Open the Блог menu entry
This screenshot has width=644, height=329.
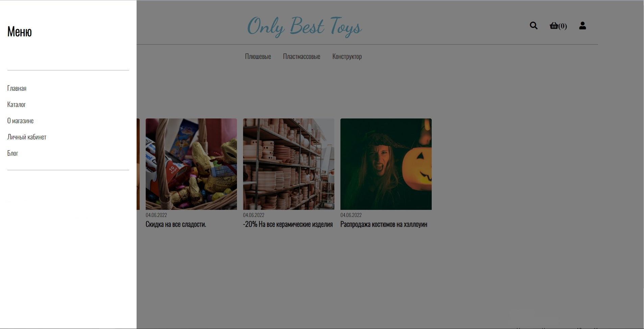tap(13, 153)
